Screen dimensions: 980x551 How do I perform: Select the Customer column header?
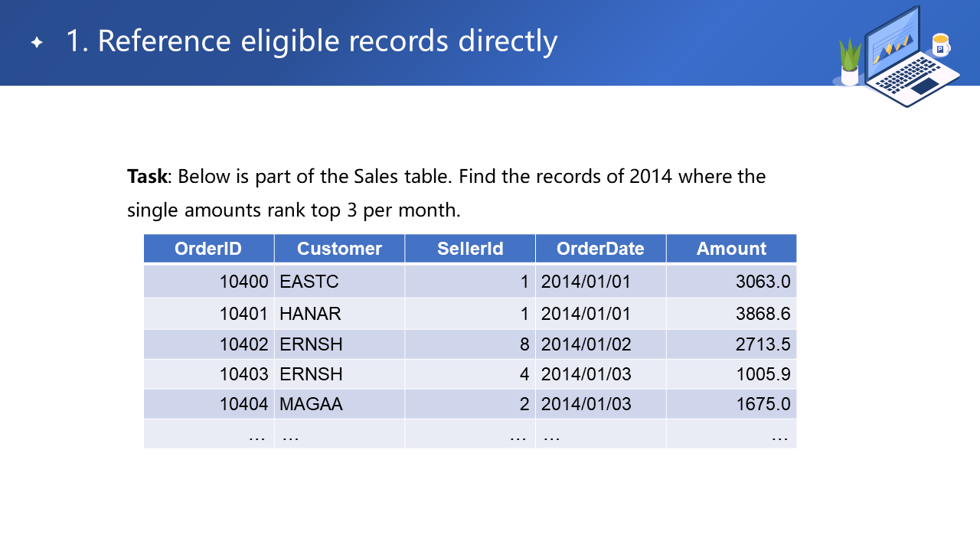tap(339, 249)
